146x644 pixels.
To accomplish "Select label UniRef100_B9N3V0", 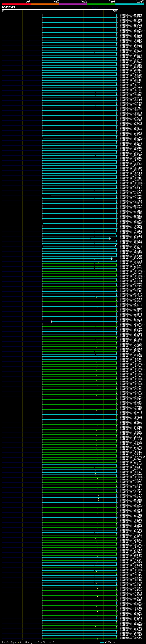I will pyautogui.click(x=131, y=53).
